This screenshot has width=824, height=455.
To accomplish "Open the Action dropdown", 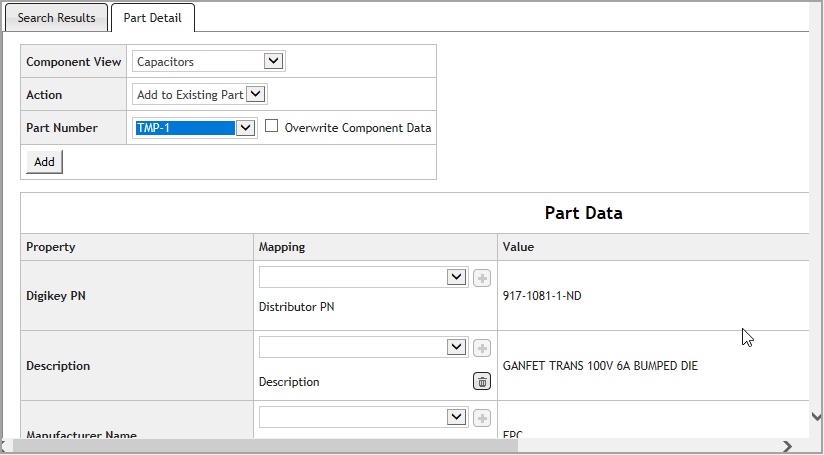I will (x=200, y=95).
